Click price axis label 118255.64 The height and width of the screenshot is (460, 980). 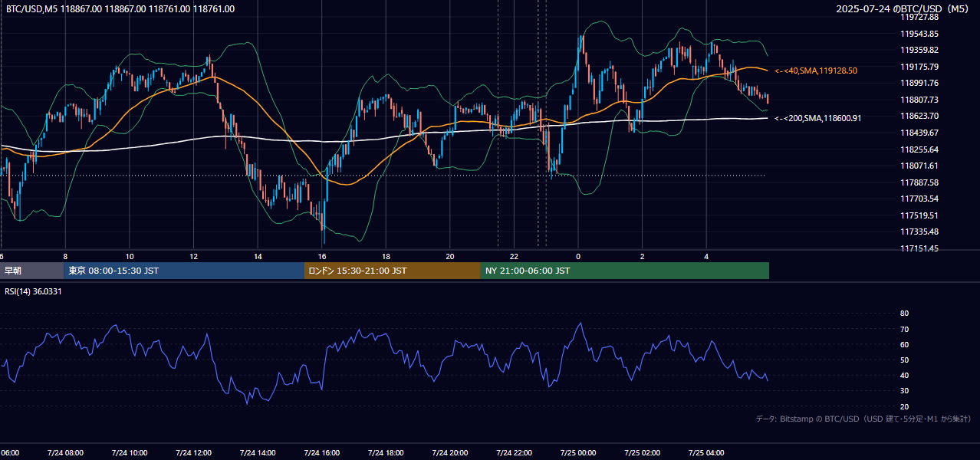point(919,149)
